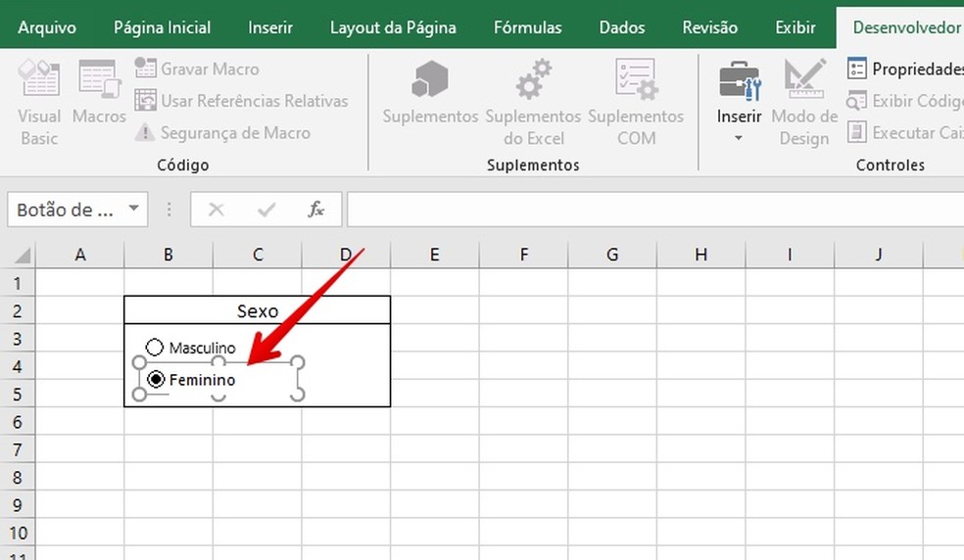The image size is (964, 560).
Task: Select row 10 header
Action: (x=18, y=533)
